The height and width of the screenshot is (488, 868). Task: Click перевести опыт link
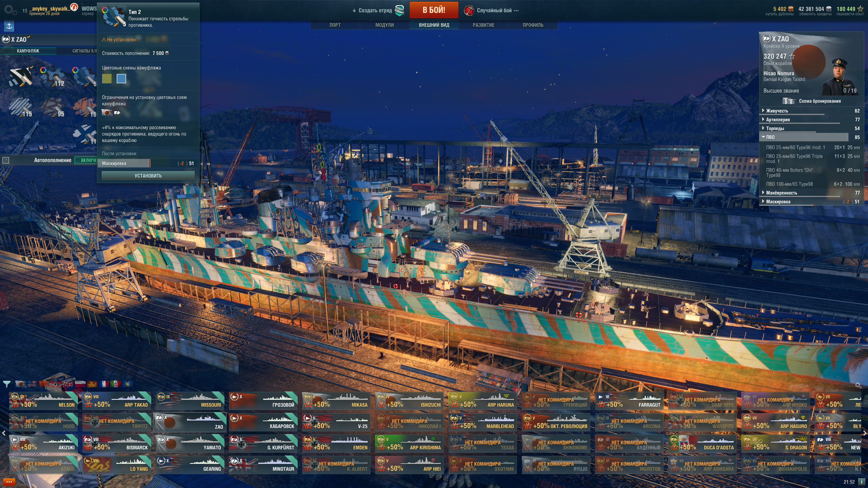[850, 14]
